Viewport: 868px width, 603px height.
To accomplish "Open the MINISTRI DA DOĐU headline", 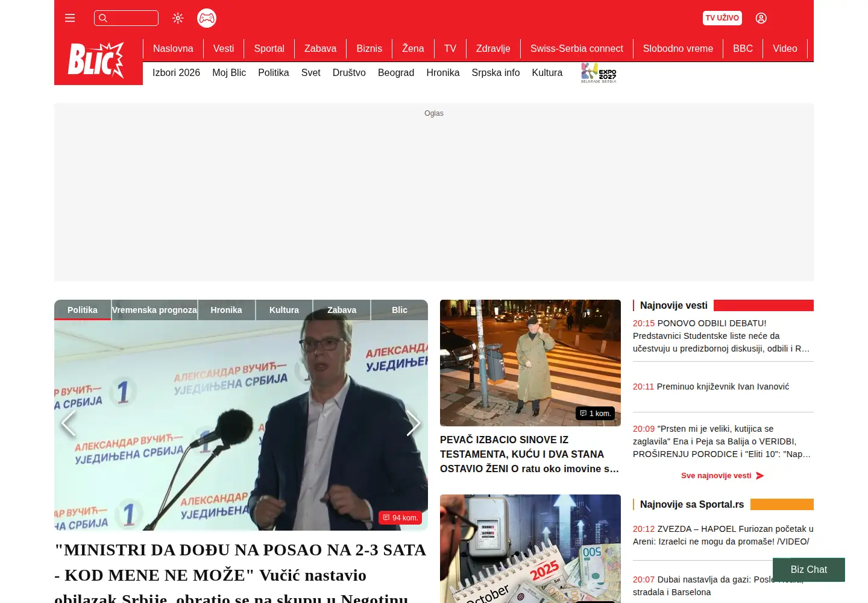I will [x=241, y=572].
